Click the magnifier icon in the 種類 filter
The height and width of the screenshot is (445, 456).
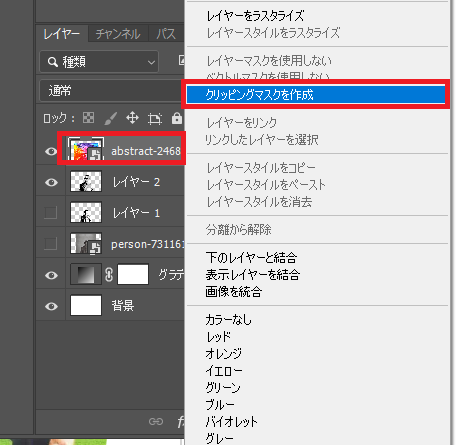point(52,62)
